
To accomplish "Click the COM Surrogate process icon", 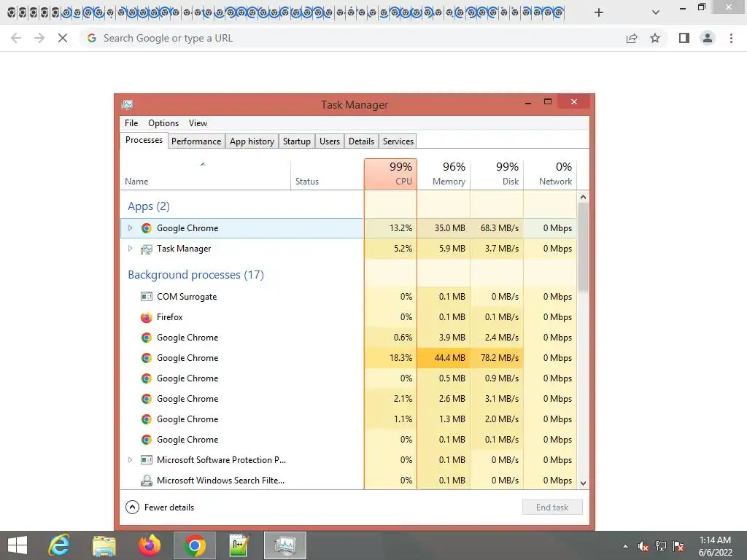I will (x=146, y=297).
